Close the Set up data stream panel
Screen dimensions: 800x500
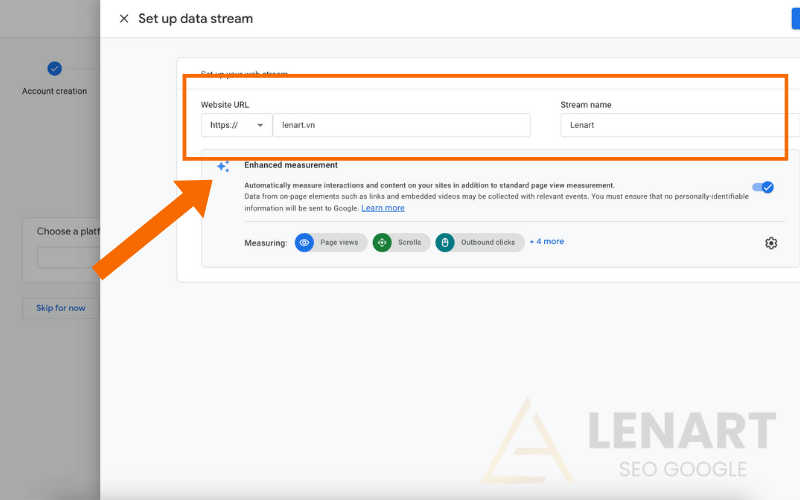(x=123, y=19)
